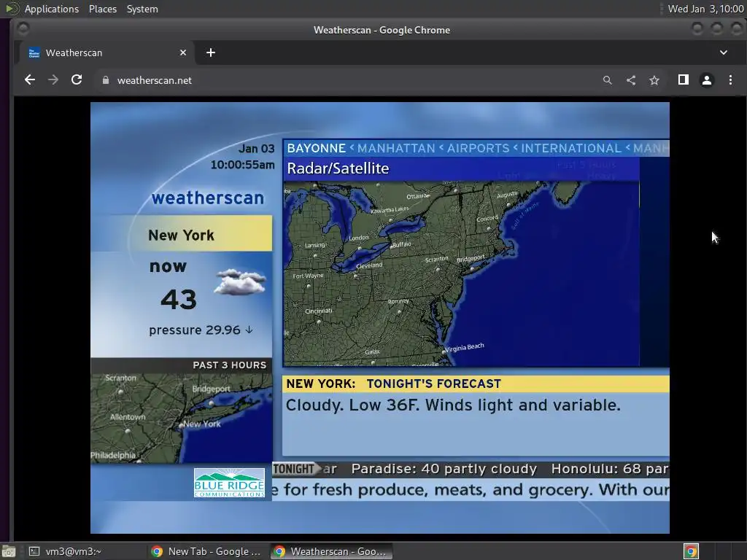Click the browser forward arrow
Screen dimensions: 747x560
click(x=53, y=80)
